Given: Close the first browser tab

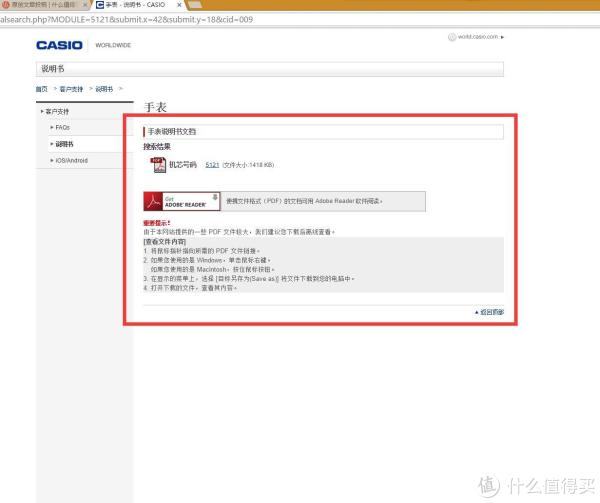Looking at the screenshot, I should pyautogui.click(x=85, y=5).
